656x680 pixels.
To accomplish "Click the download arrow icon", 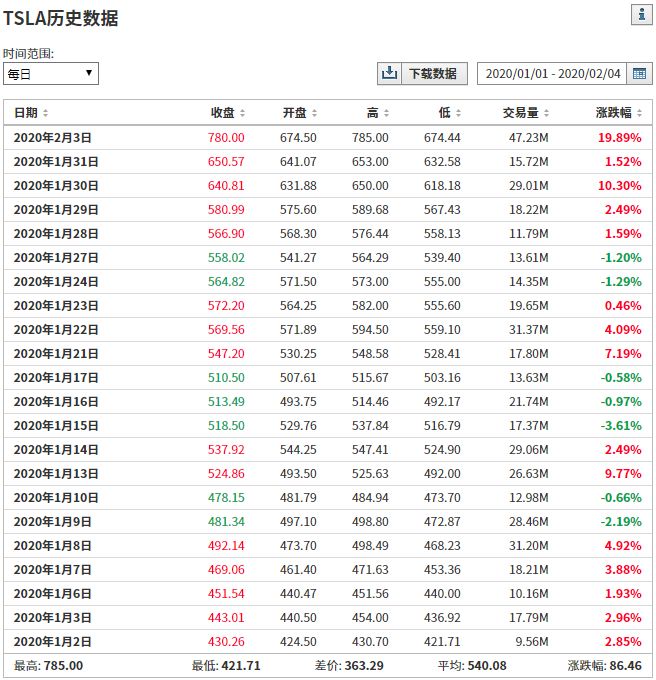I will [x=389, y=73].
